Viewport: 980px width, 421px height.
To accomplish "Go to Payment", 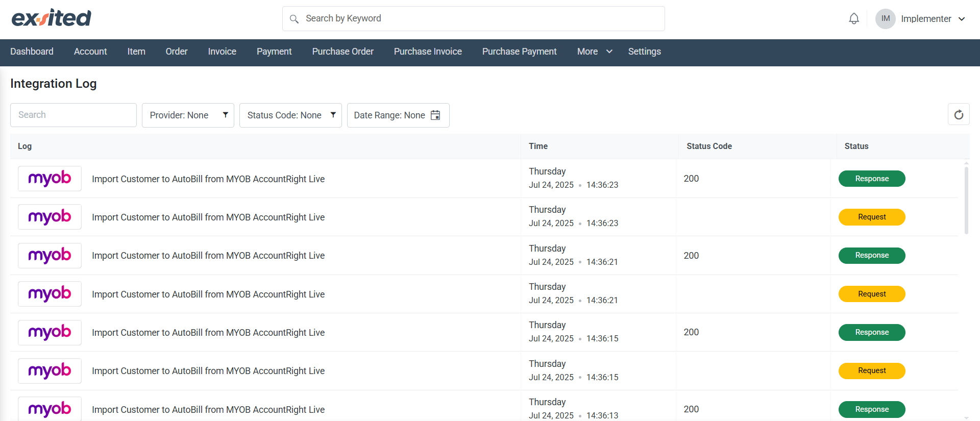I will (274, 52).
